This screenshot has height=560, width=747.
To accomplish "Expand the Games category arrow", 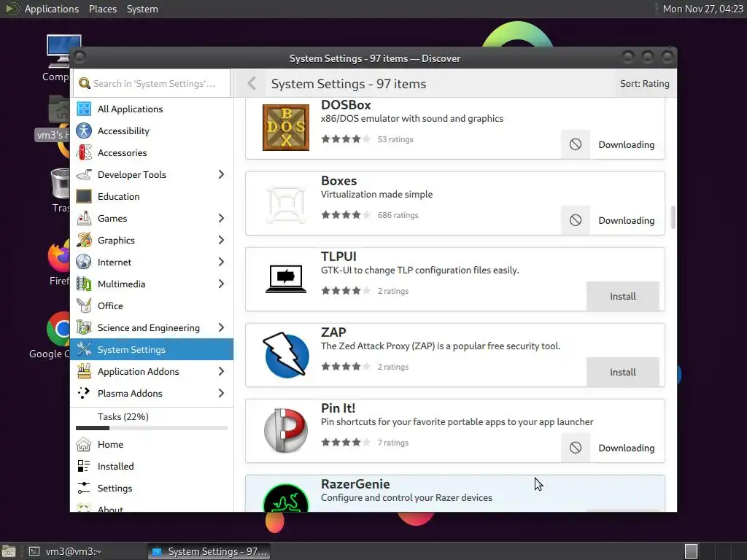I will tap(221, 219).
